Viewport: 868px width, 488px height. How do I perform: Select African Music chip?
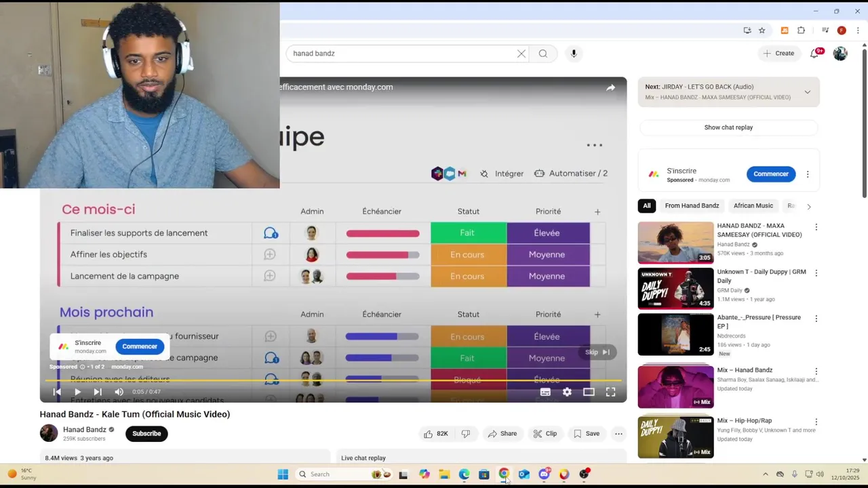753,206
